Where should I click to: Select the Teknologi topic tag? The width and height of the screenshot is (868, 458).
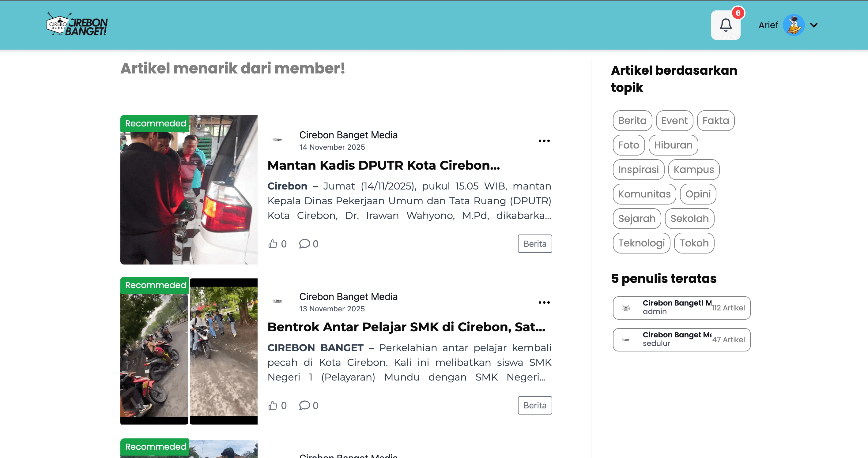[x=641, y=243]
